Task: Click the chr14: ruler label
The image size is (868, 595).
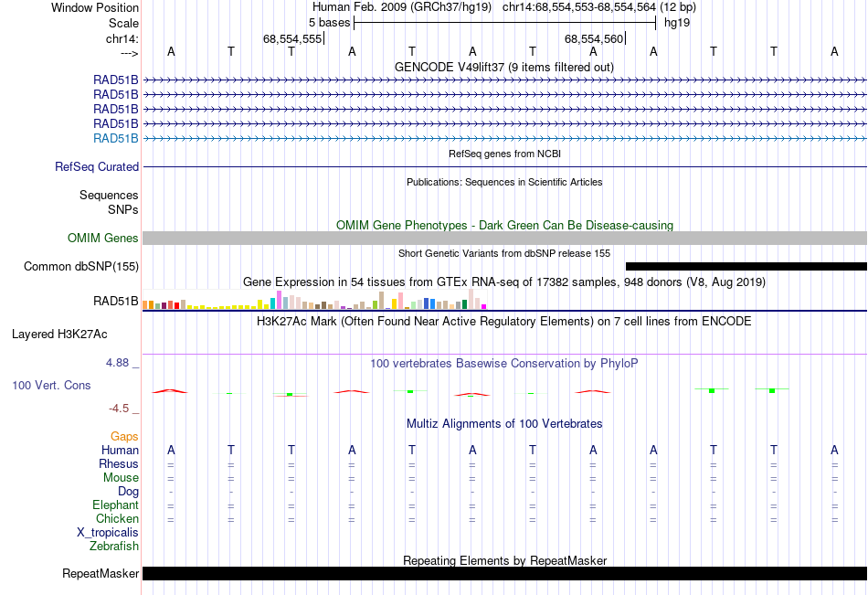Action: tap(122, 38)
